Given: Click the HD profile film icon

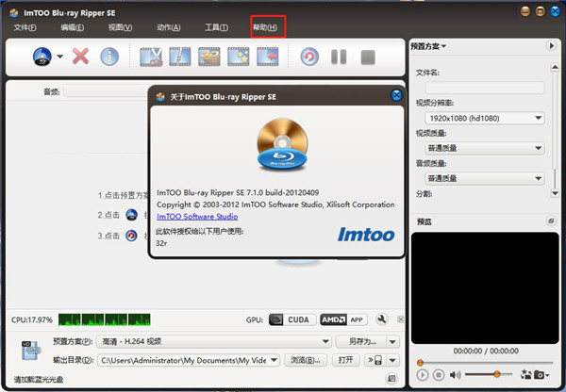Looking at the screenshot, I should click(x=31, y=351).
